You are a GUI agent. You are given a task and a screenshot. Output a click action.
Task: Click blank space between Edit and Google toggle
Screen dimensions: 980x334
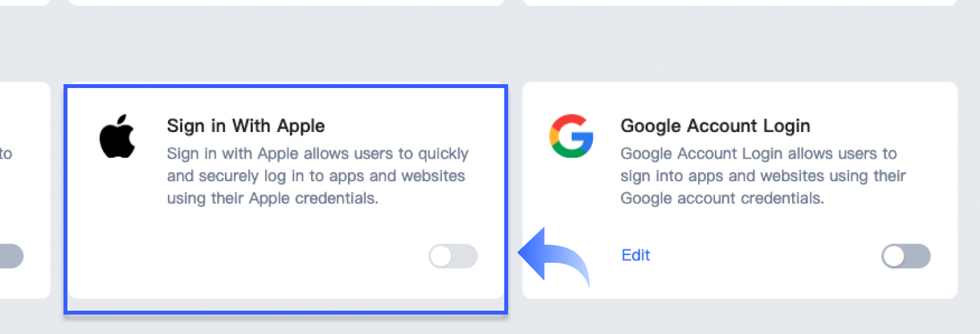(765, 256)
